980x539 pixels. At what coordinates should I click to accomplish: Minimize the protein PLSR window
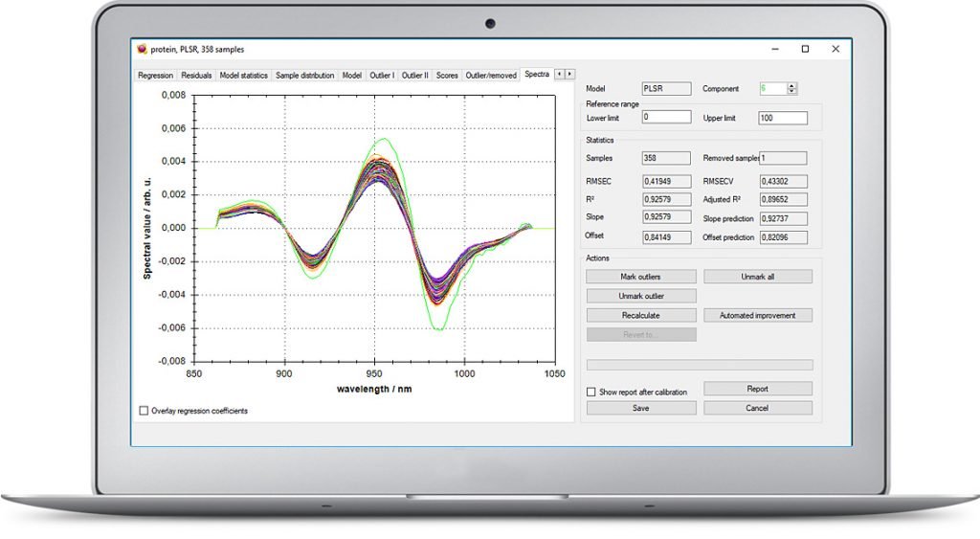click(x=774, y=49)
